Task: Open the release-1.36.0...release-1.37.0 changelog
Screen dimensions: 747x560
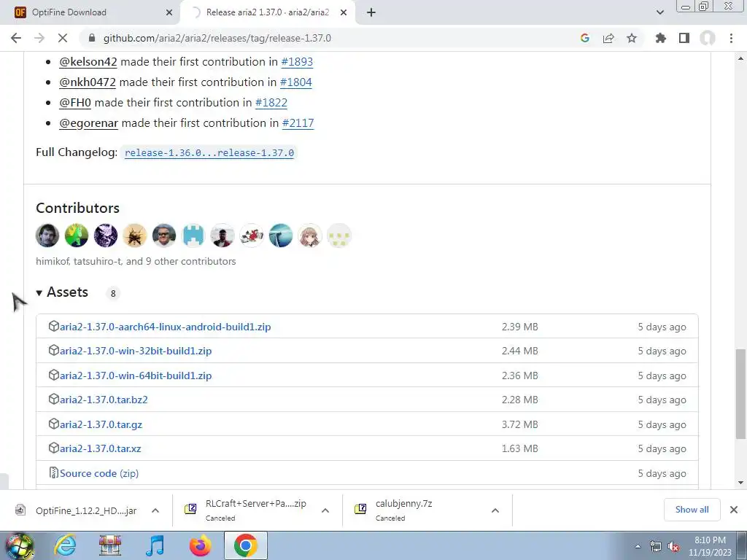Action: coord(209,153)
